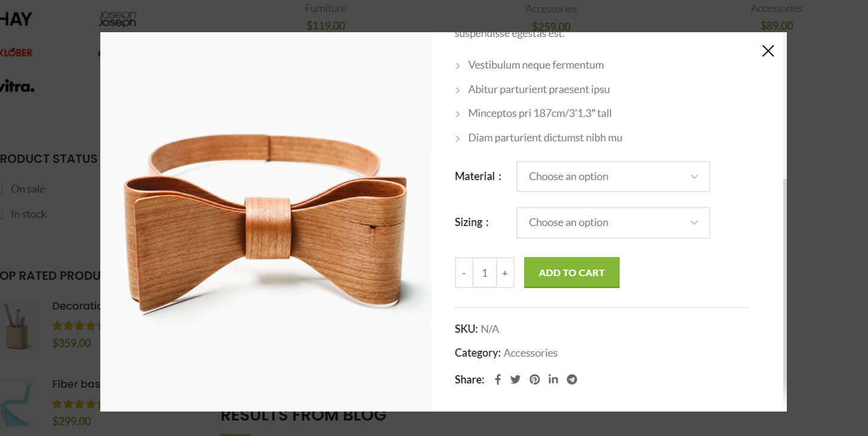The image size is (868, 436).
Task: Share product on LinkedIn icon
Action: 553,379
